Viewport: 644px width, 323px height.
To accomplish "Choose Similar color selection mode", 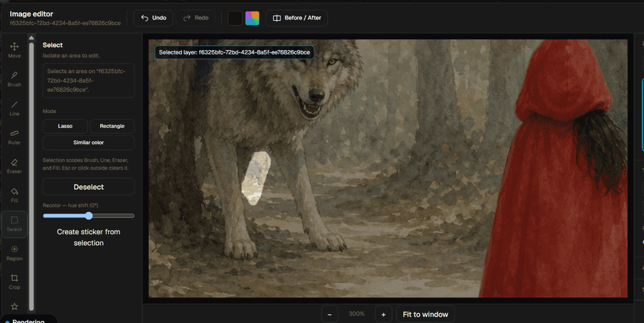I will [89, 143].
